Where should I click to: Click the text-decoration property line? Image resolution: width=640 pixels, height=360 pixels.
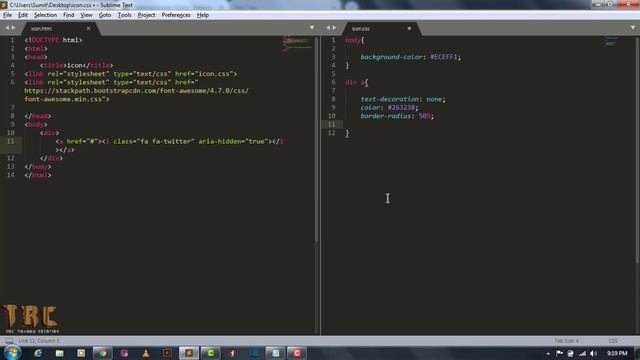tap(403, 99)
